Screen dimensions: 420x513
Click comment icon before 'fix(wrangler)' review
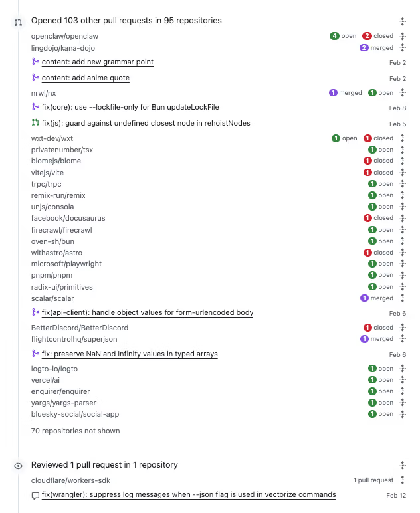pos(35,495)
